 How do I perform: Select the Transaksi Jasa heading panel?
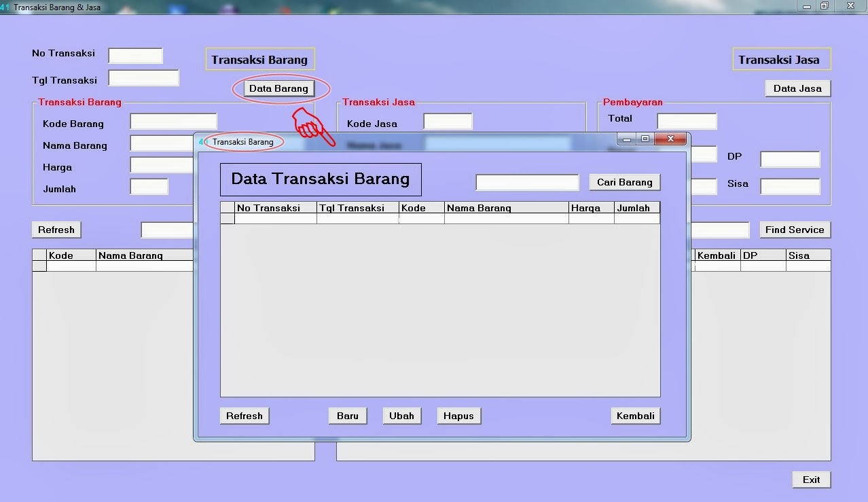[x=781, y=59]
